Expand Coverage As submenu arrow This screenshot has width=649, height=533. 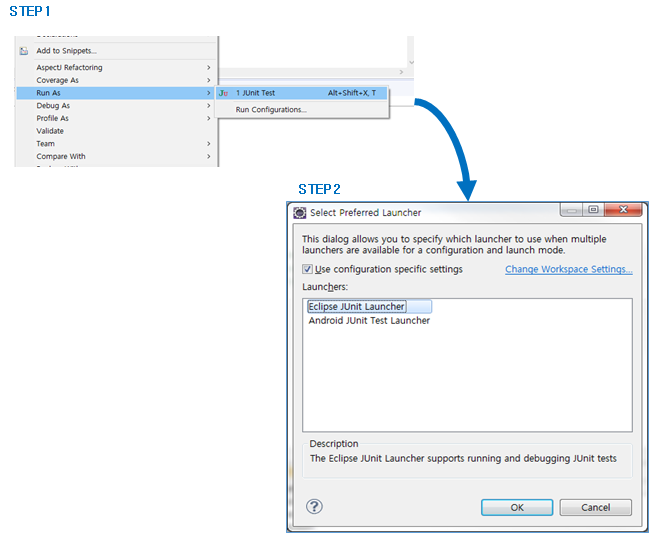(209, 80)
